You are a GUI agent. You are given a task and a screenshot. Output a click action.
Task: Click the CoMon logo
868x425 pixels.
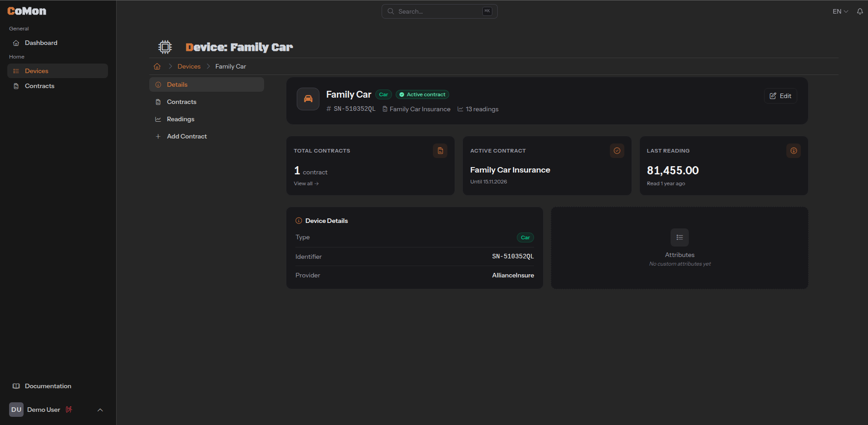click(x=27, y=11)
